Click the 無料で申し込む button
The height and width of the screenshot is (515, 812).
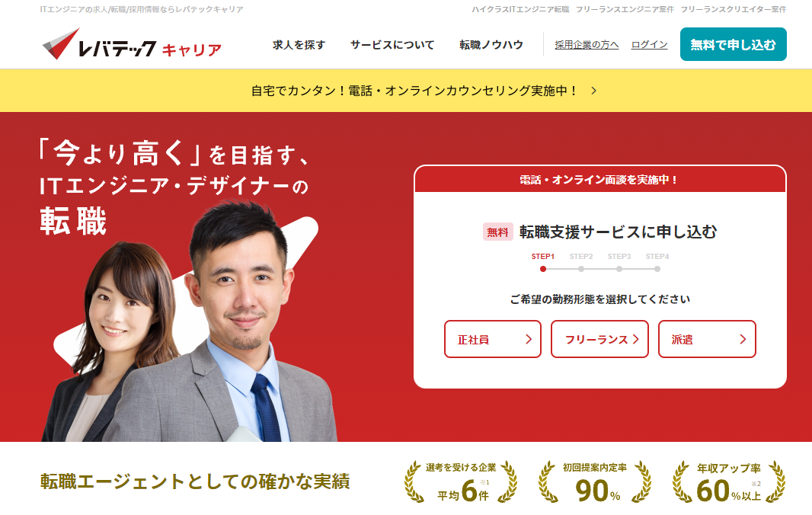pyautogui.click(x=733, y=45)
